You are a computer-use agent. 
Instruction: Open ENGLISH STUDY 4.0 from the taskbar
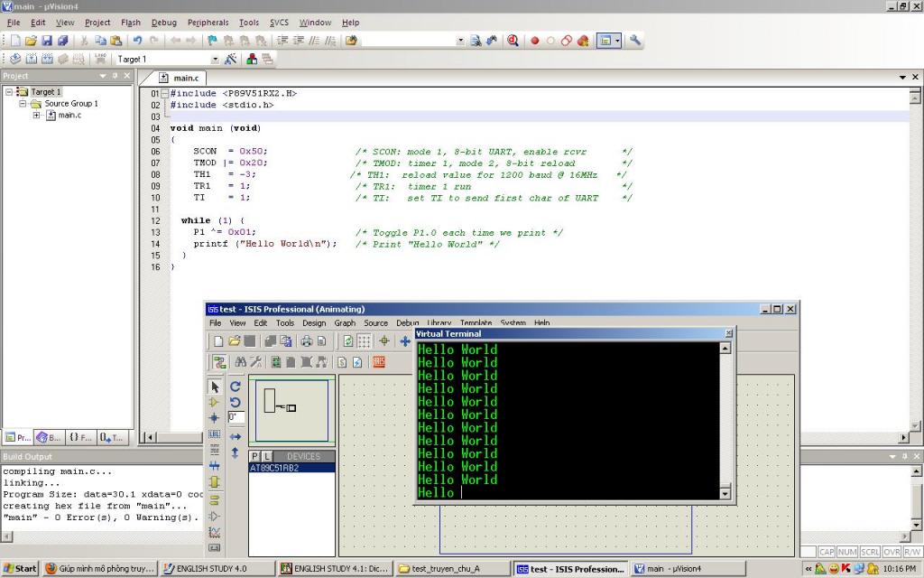[214, 569]
